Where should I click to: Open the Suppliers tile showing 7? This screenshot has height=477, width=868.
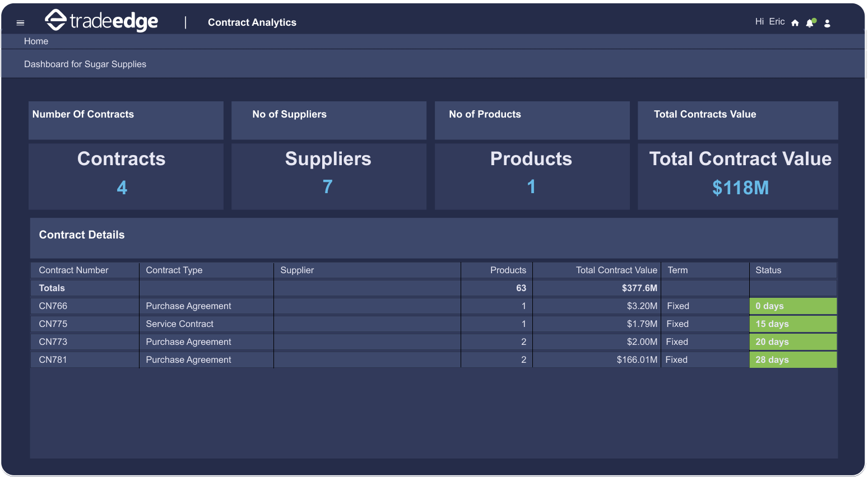[x=328, y=176]
